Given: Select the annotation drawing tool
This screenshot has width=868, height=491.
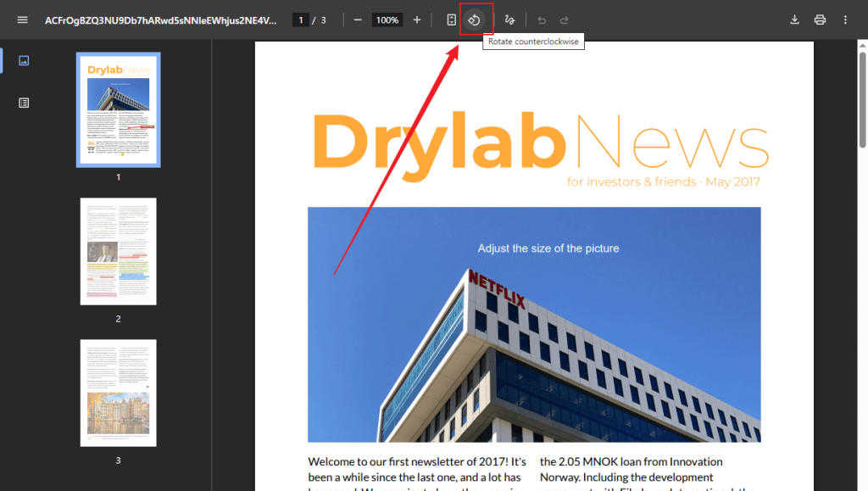Looking at the screenshot, I should pos(509,20).
